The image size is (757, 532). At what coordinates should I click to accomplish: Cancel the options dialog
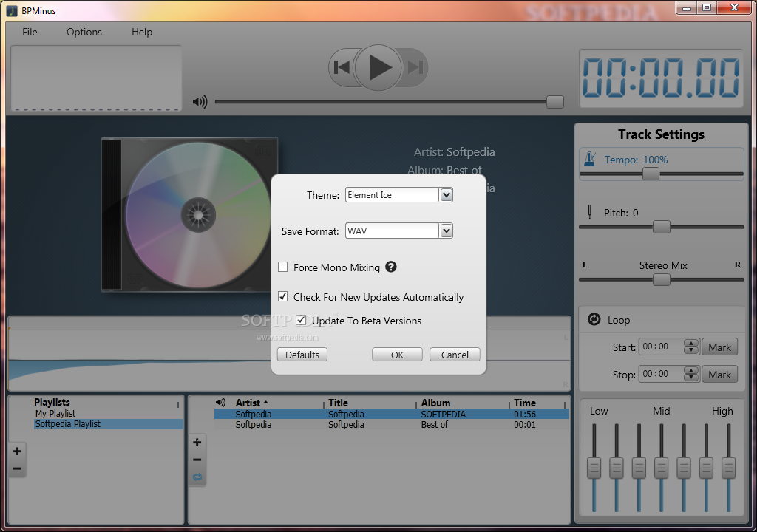[455, 355]
